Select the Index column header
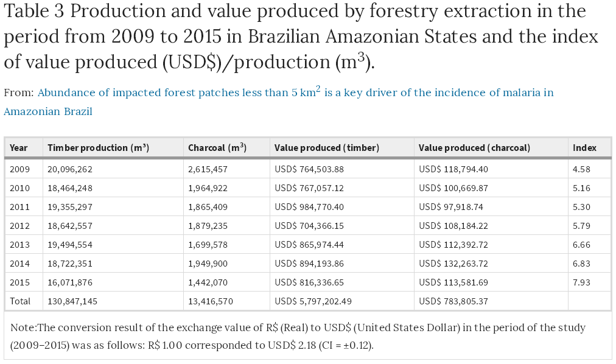 (x=584, y=148)
